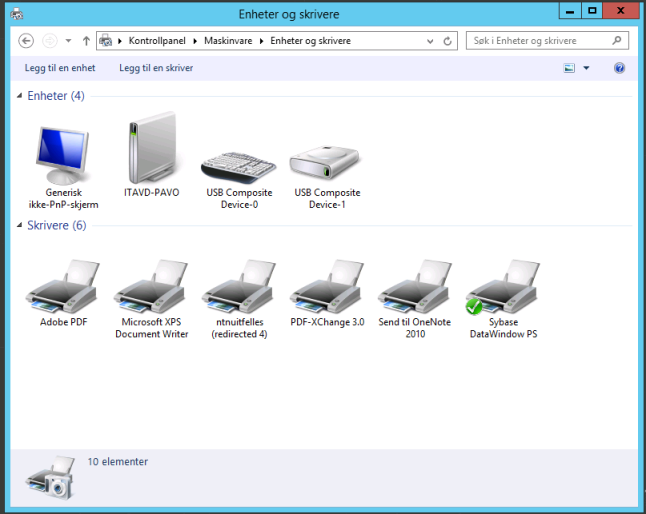Select Send til OneNote 2010 printer
The width and height of the screenshot is (646, 514).
[x=415, y=287]
